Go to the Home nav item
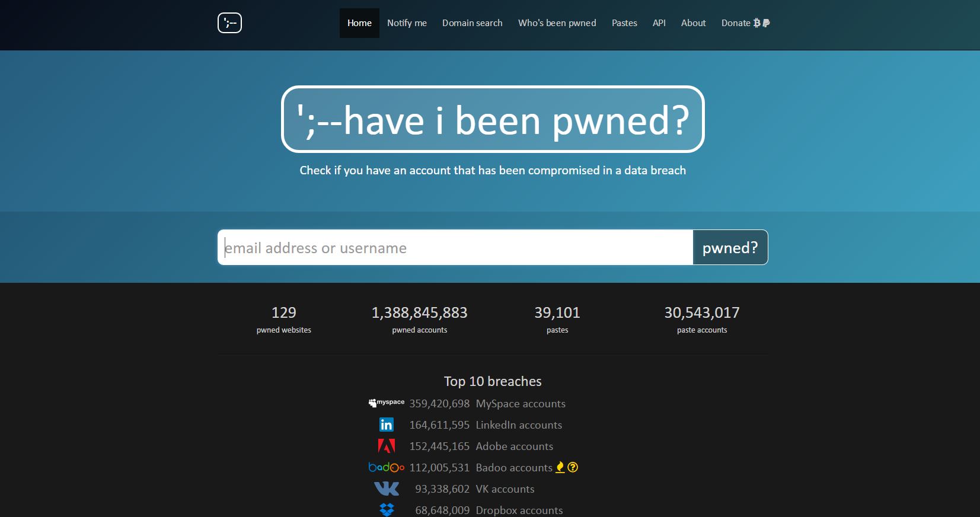The height and width of the screenshot is (517, 980). (359, 23)
